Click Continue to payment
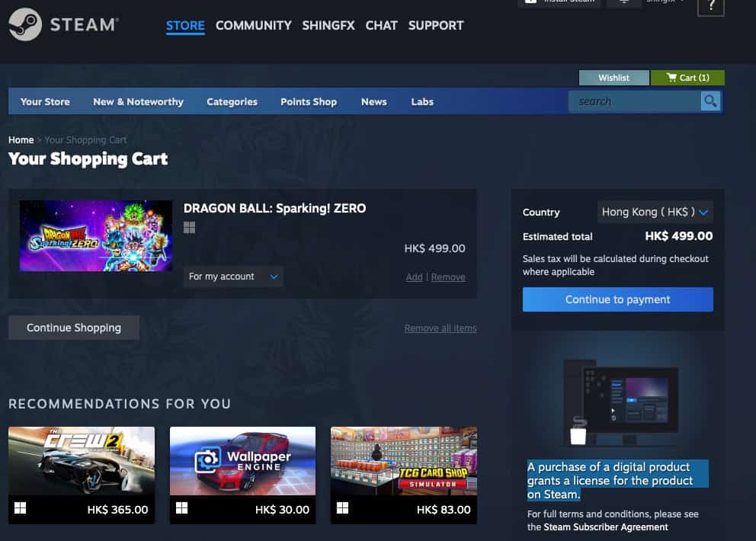Screen dimensions: 756x541 [617, 299]
